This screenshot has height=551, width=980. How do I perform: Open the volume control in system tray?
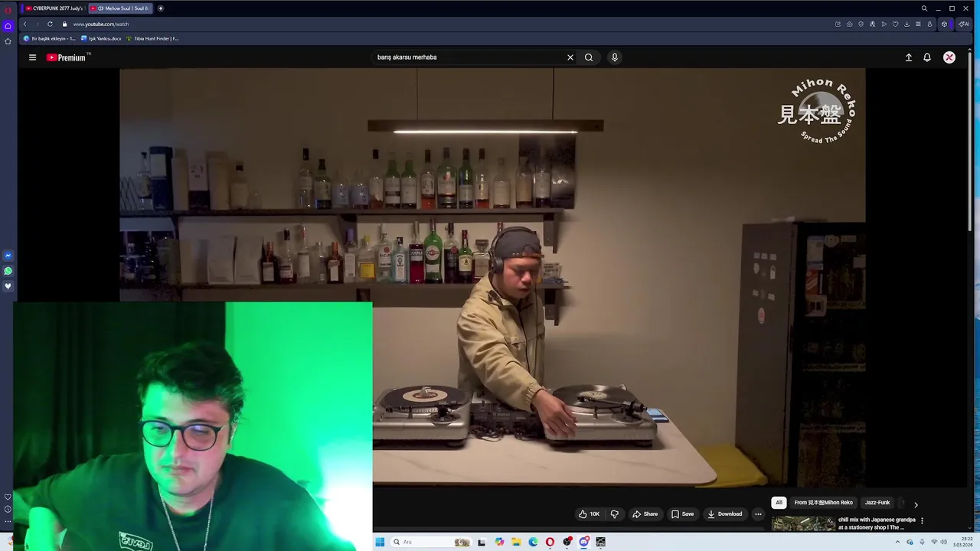944,542
